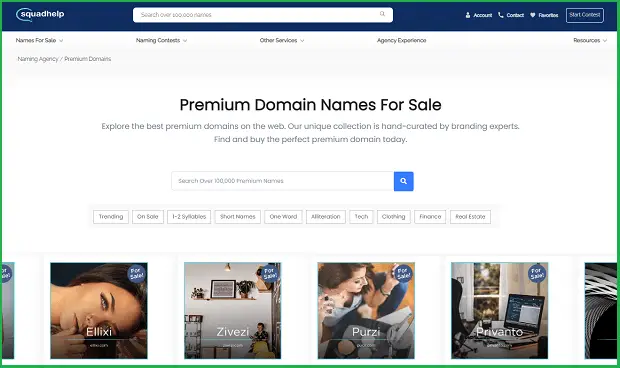Viewport: 620px width, 368px height.
Task: Click the Favorites heart icon
Action: coord(533,15)
